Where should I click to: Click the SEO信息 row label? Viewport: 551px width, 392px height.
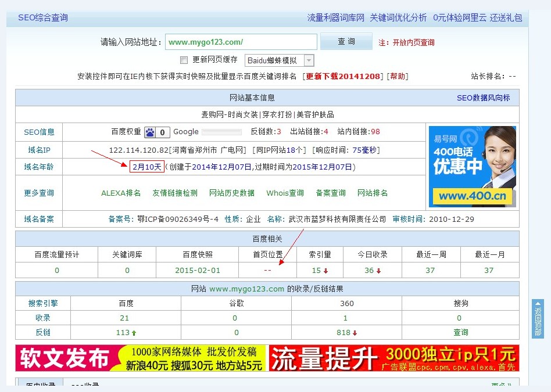(x=39, y=132)
